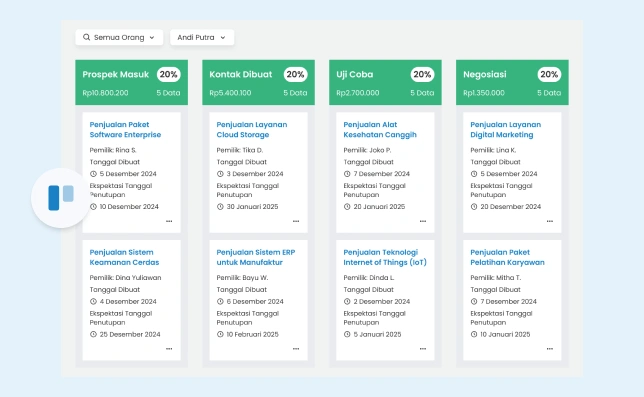Open more options on Penjualan Layanan Digital Marketing card

coord(550,221)
